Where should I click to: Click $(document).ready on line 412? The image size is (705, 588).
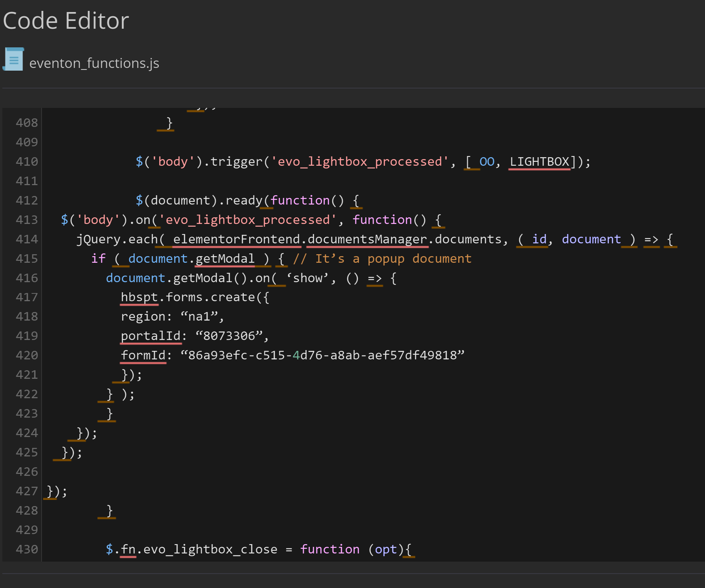coord(199,200)
